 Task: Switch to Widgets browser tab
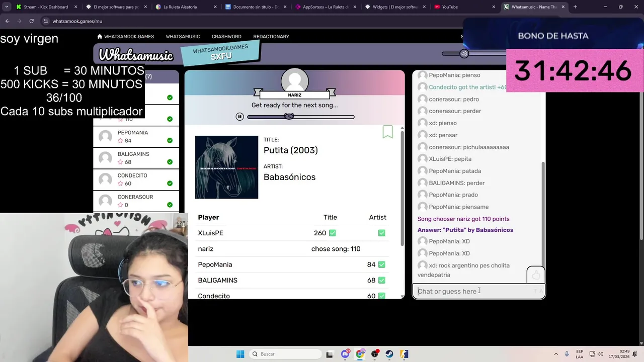(x=394, y=7)
